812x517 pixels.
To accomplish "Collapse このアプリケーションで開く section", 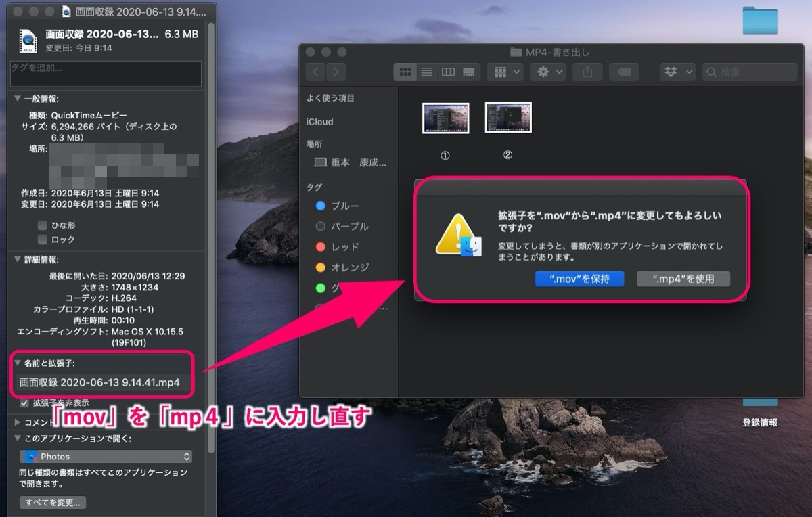I will pos(18,439).
